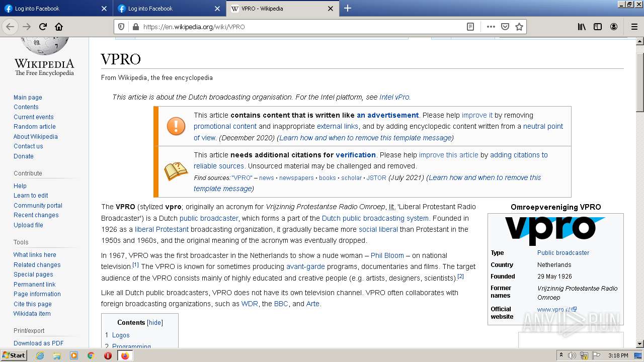Toggle reader view icon in address bar
644x362 pixels.
[x=470, y=27]
